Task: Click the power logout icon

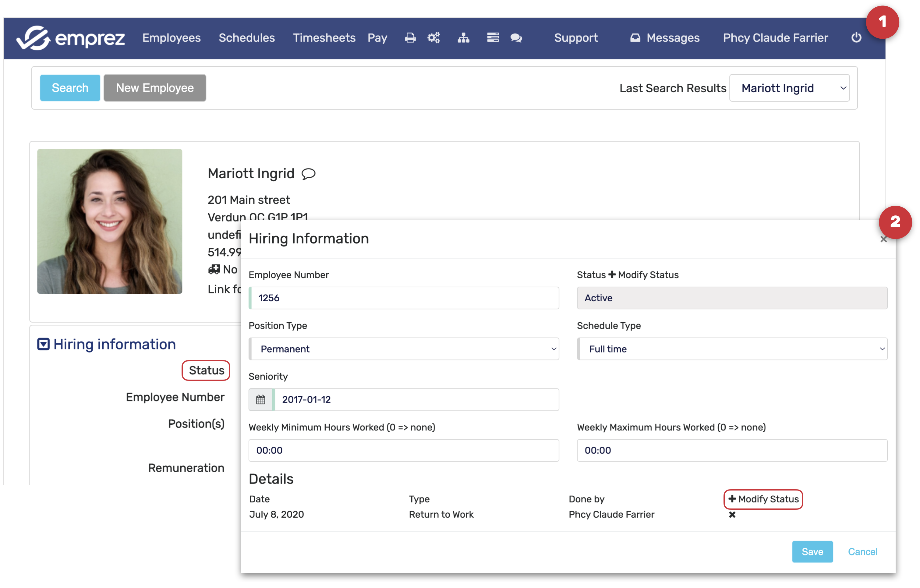Action: [856, 37]
